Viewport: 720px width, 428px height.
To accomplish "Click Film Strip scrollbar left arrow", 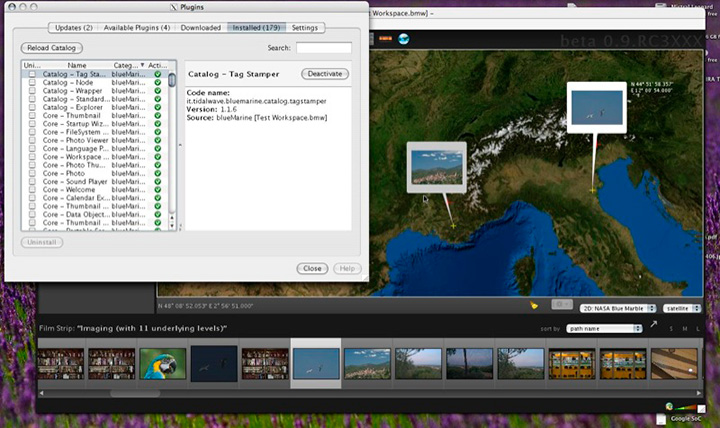I will coord(41,393).
